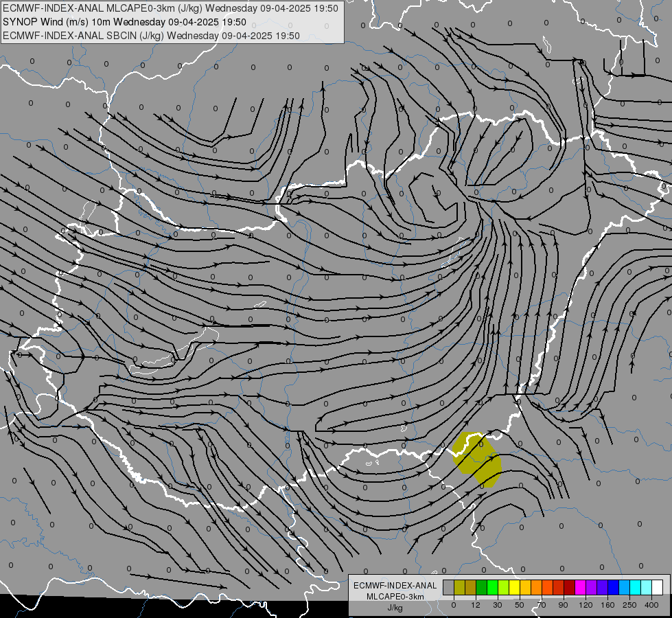Click the legend value 90
The width and height of the screenshot is (672, 618).
pyautogui.click(x=563, y=605)
